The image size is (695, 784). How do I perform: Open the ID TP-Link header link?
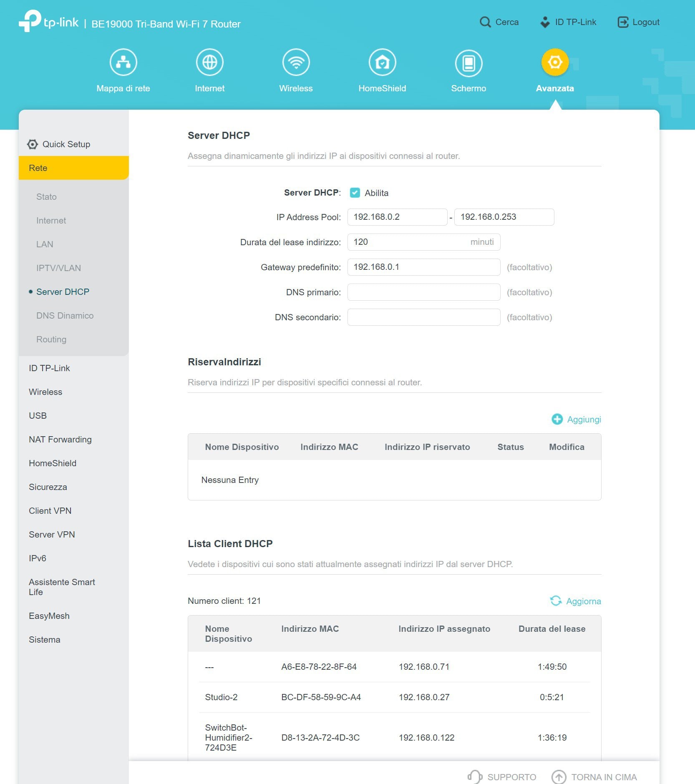point(568,22)
